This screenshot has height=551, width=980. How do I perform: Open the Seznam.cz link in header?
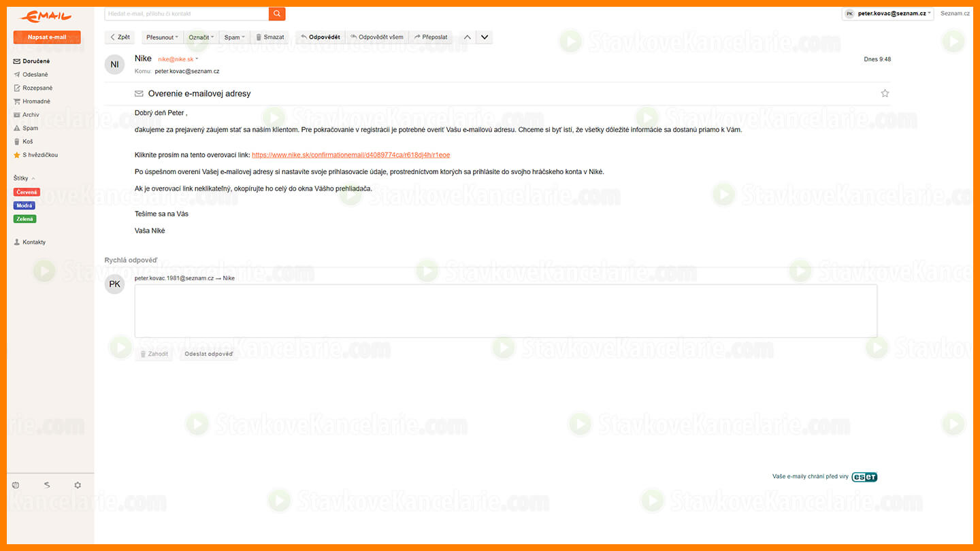(955, 14)
